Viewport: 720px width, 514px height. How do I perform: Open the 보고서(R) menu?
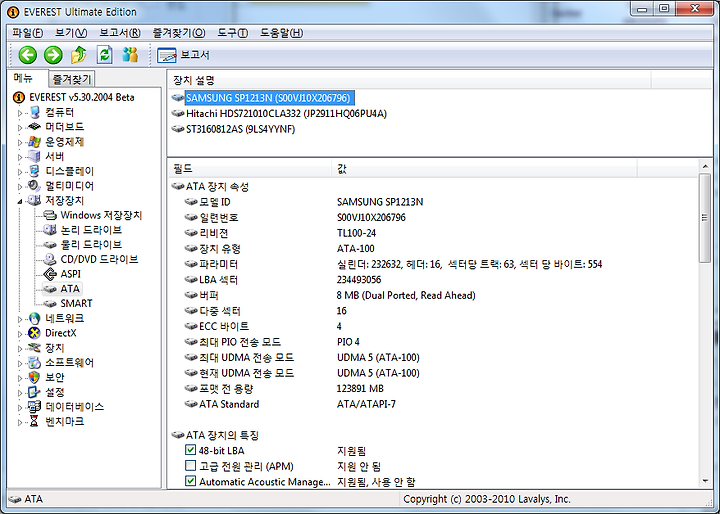pos(120,33)
